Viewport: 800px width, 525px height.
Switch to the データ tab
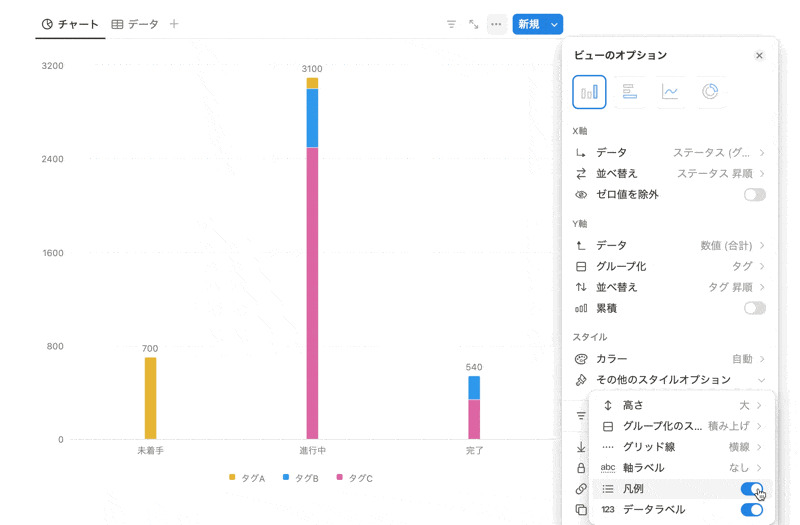pyautogui.click(x=135, y=24)
